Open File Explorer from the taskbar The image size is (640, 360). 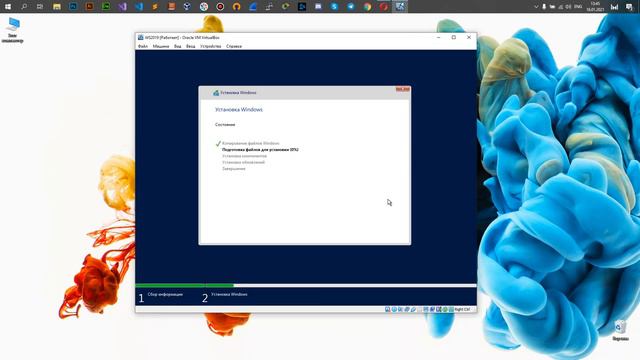(x=57, y=7)
